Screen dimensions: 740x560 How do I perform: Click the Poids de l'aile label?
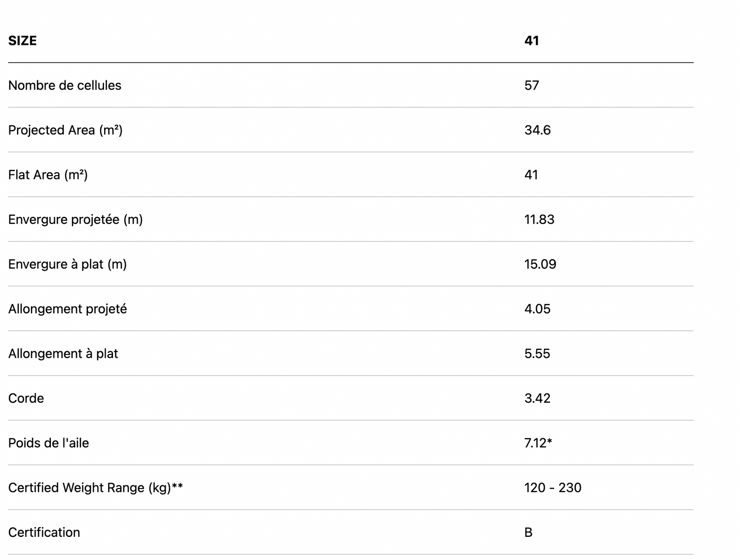(48, 443)
